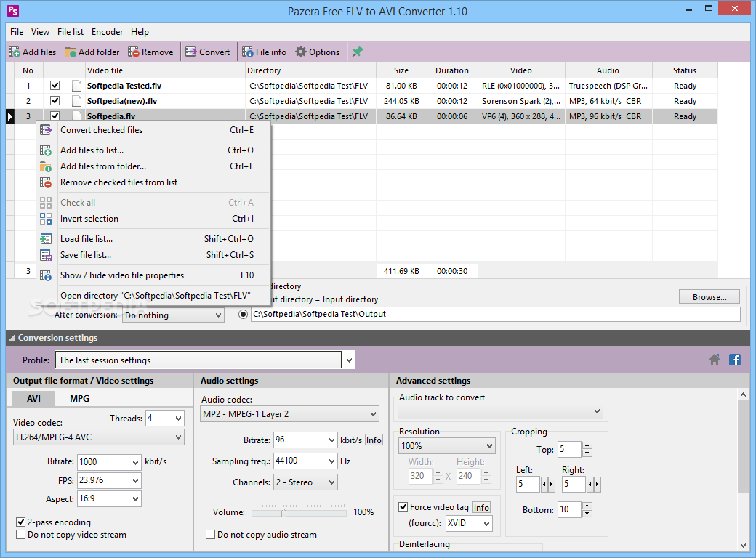Screen dimensions: 756x558
Task: Click the Convert toolbar icon
Action: (191, 52)
